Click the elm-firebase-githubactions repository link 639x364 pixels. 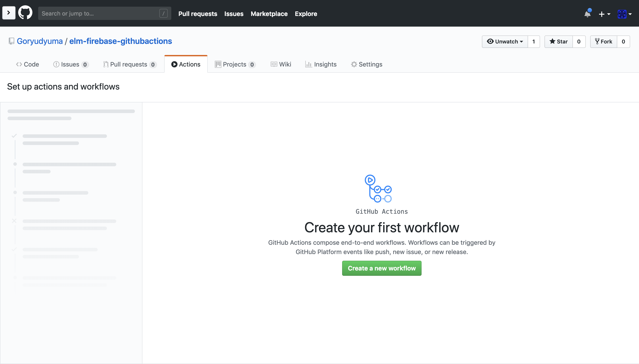point(121,41)
